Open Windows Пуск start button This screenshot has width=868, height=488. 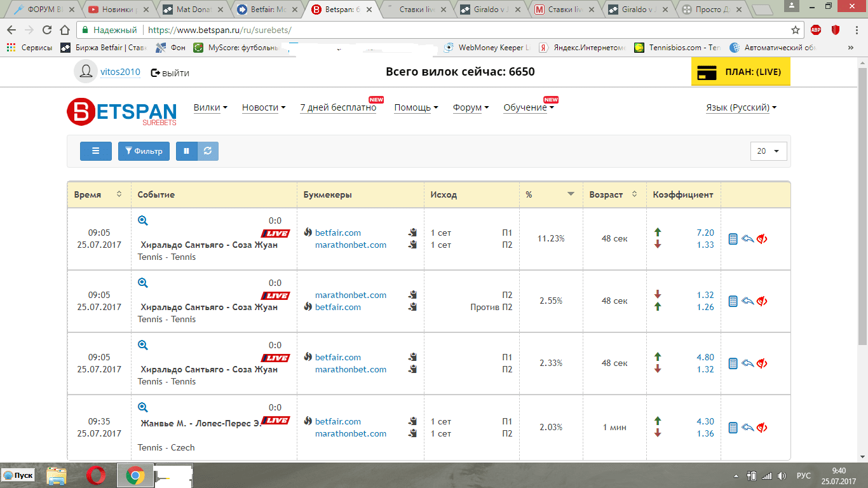pyautogui.click(x=18, y=475)
